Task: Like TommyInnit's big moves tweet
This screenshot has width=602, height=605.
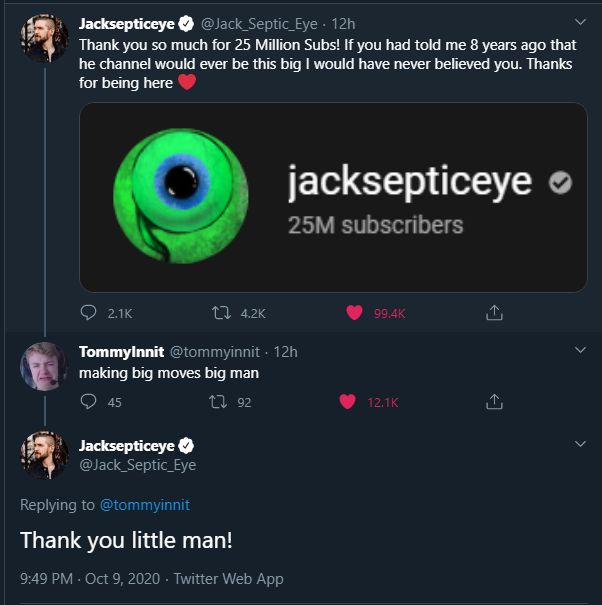Action: (x=348, y=402)
